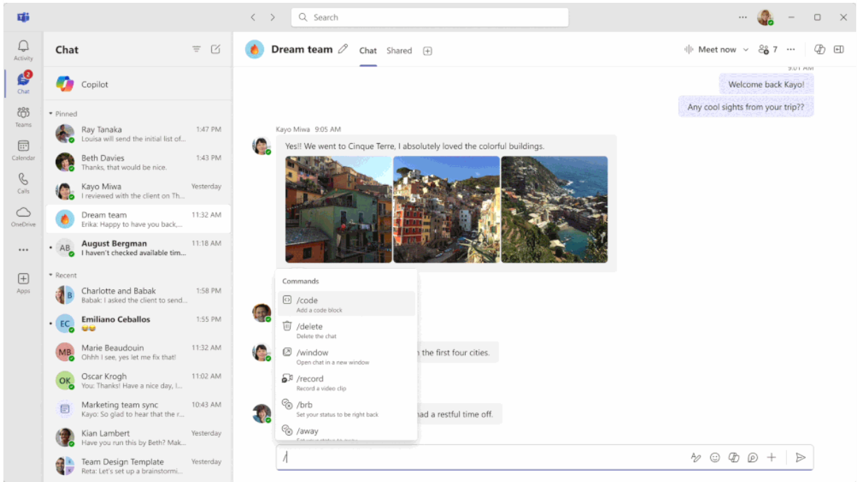
Task: Click the Teams logo in title bar
Action: pyautogui.click(x=23, y=17)
